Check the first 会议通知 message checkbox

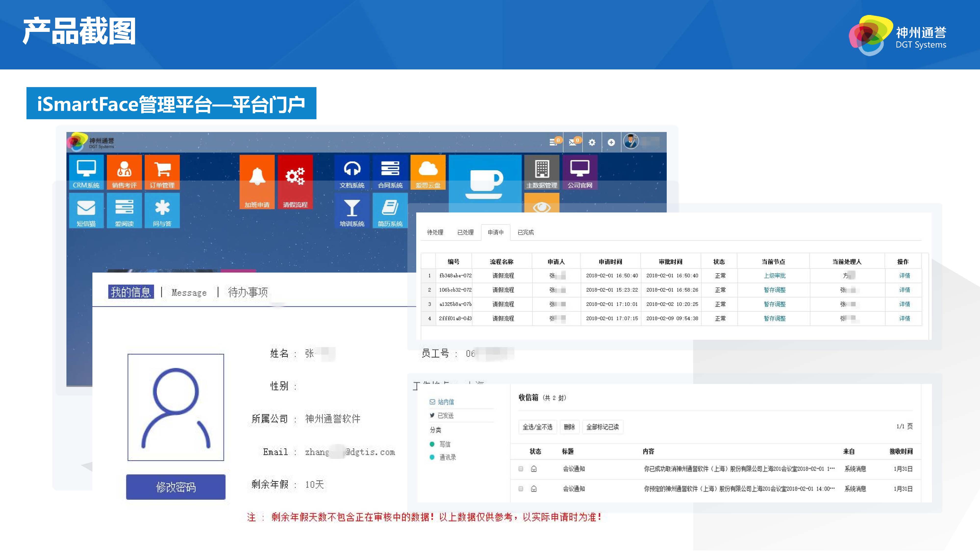tap(521, 469)
